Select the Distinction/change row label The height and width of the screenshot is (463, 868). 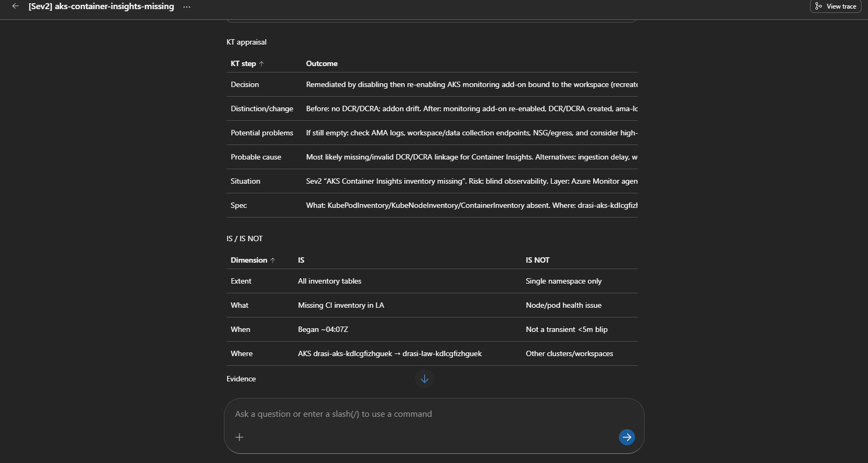click(262, 108)
